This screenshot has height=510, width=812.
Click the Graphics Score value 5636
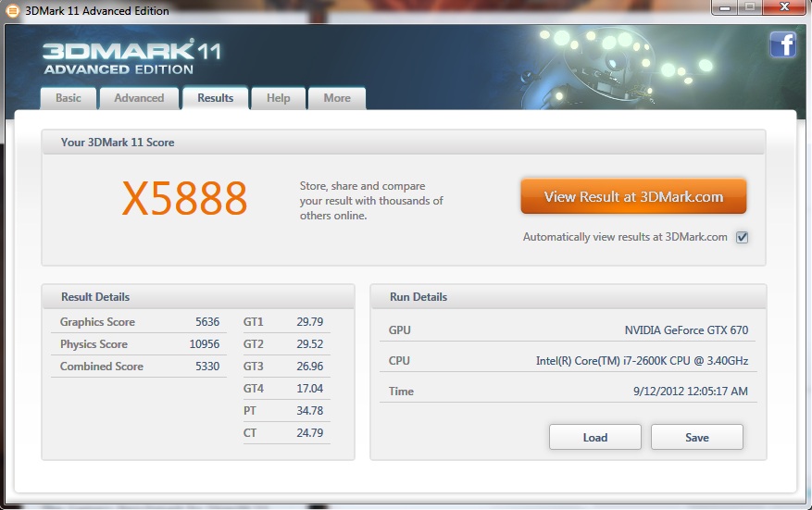[207, 322]
